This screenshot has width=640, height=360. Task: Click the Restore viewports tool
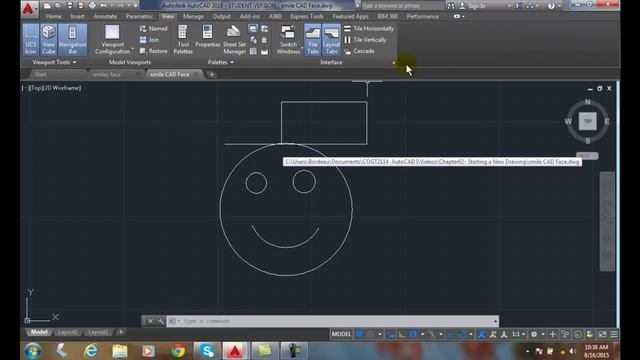tap(153, 51)
